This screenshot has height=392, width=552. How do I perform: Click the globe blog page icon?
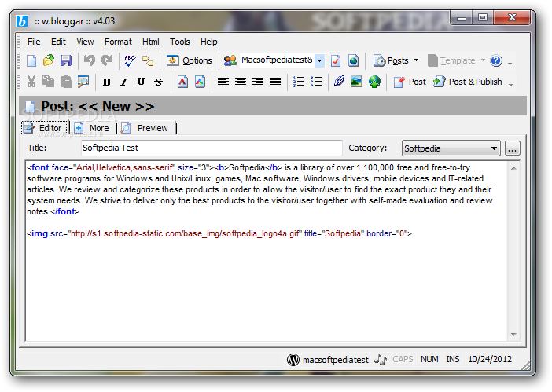click(x=353, y=60)
